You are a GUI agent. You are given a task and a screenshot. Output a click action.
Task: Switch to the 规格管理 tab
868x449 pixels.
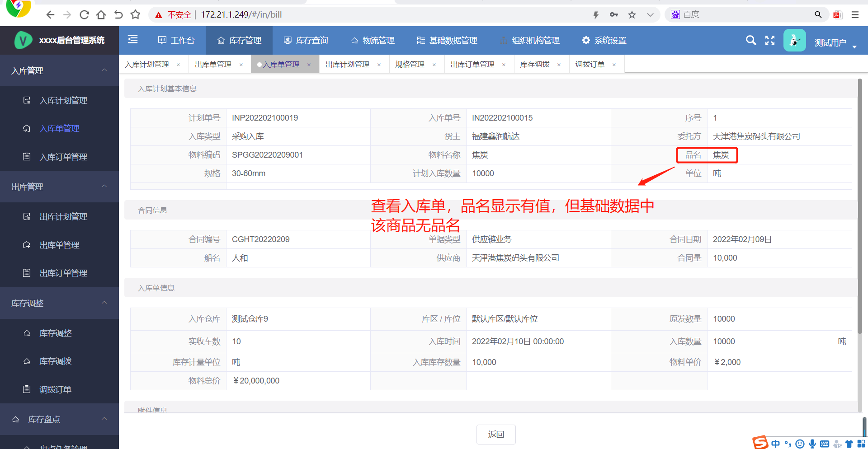pos(410,65)
